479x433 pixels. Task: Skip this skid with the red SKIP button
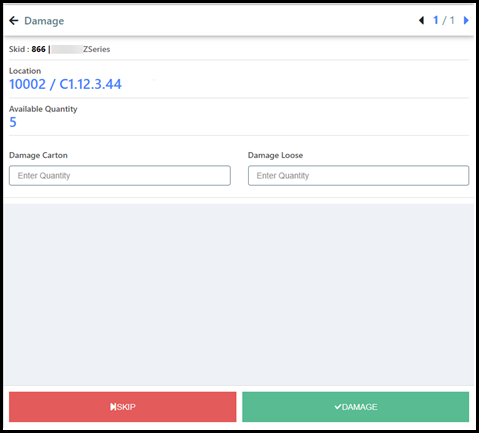click(x=123, y=407)
